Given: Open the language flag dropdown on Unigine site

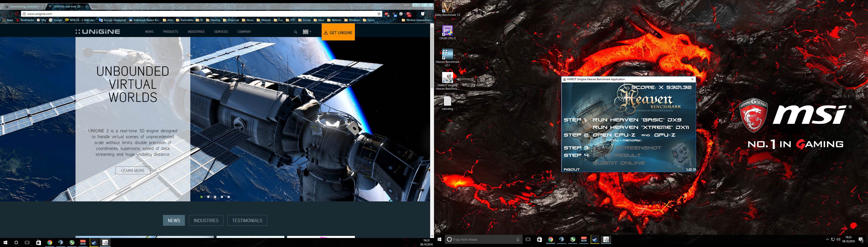Looking at the screenshot, I should (x=307, y=32).
